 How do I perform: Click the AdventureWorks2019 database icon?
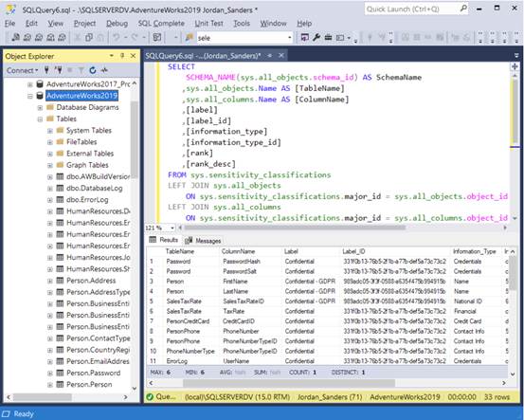pyautogui.click(x=40, y=96)
